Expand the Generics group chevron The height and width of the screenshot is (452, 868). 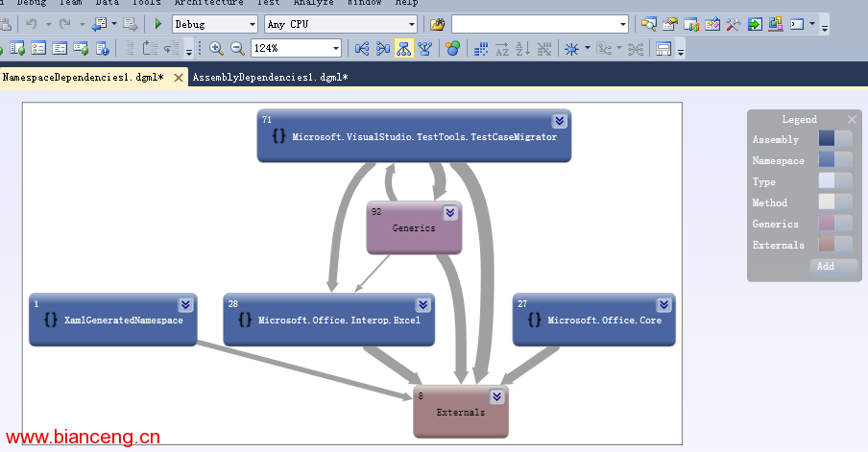pos(450,213)
